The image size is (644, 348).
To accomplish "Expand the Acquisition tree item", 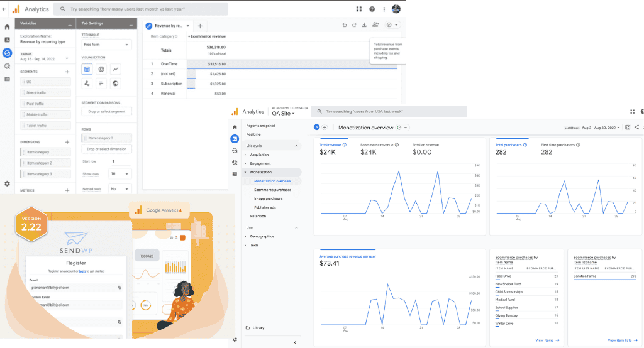I will pyautogui.click(x=246, y=155).
